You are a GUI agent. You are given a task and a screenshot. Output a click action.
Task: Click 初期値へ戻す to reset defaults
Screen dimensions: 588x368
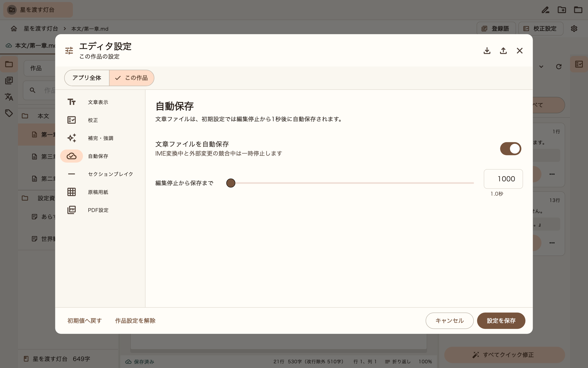tap(85, 321)
